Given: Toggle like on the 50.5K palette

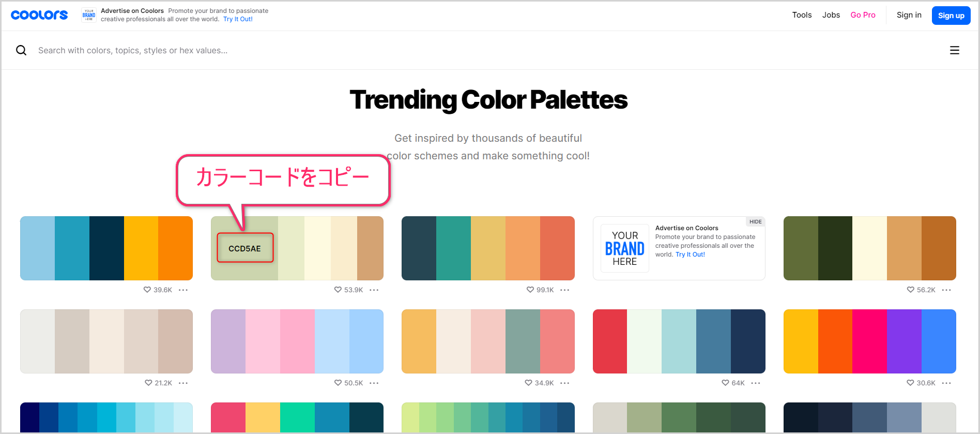Looking at the screenshot, I should point(338,383).
